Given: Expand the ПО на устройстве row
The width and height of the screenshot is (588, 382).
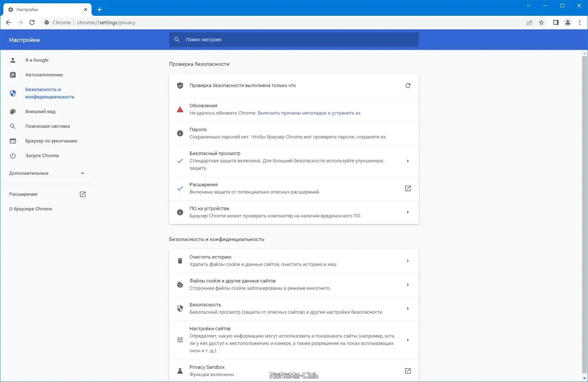Looking at the screenshot, I should click(408, 212).
